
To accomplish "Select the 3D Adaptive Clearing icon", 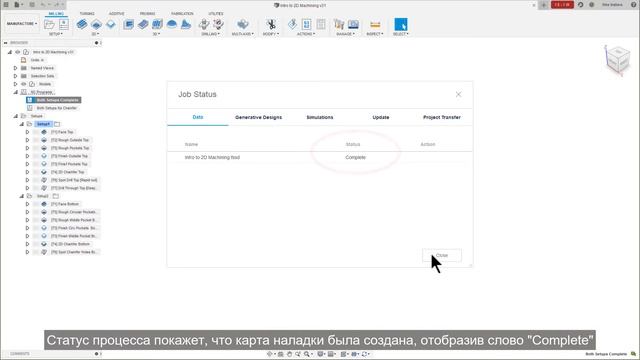I will click(129, 24).
